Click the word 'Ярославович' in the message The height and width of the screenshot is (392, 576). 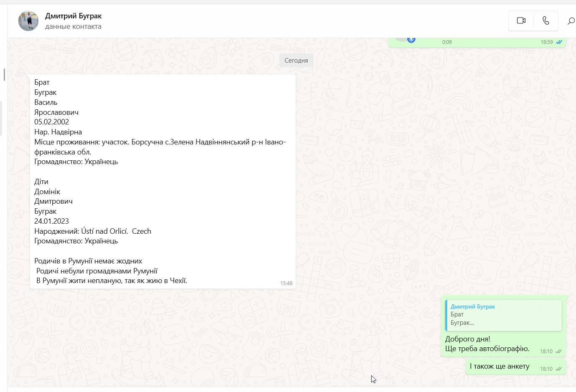click(x=56, y=112)
